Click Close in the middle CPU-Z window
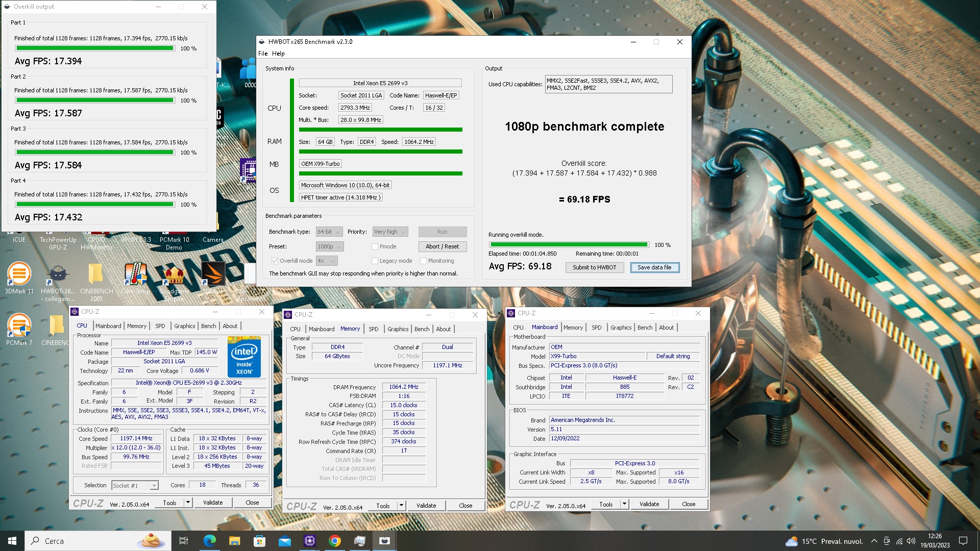 pos(465,506)
